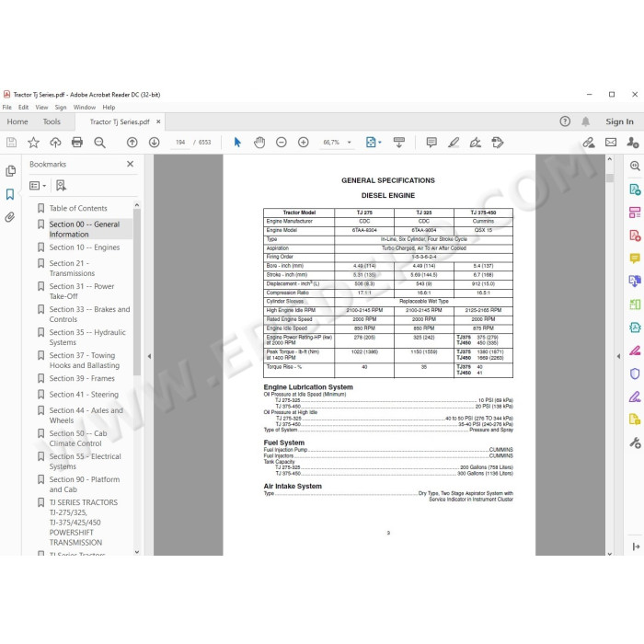Upload the file to cloud
Viewport: 644px width, 644px height.
(x=55, y=143)
